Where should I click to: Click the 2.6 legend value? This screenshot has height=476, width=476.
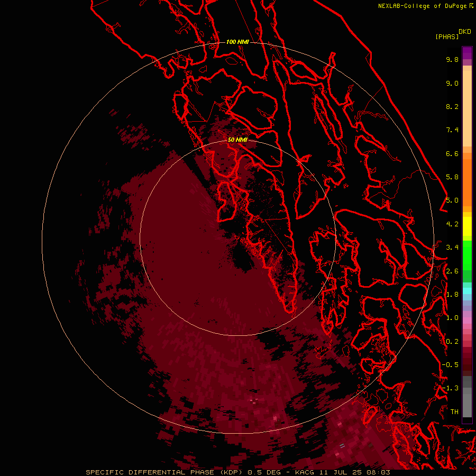pyautogui.click(x=452, y=271)
